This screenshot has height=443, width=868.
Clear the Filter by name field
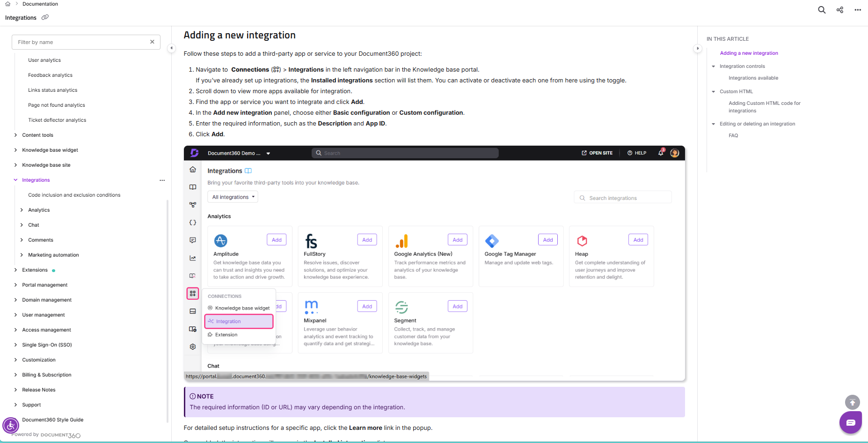152,42
